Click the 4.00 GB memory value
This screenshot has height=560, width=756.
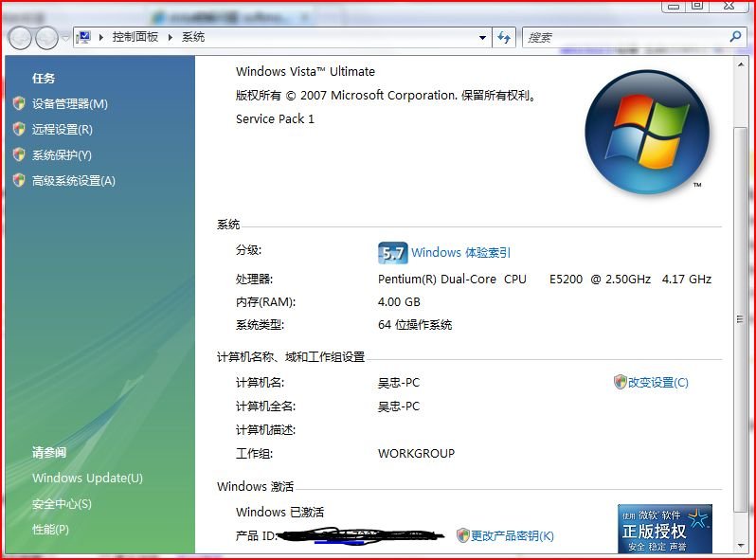point(399,302)
